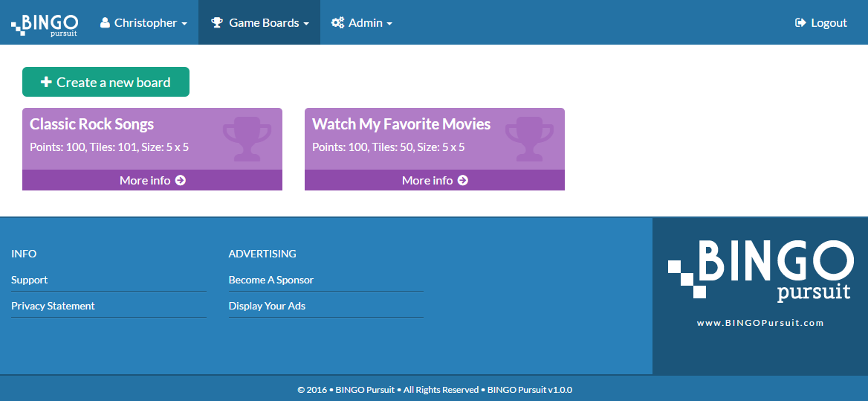Viewport: 868px width, 401px height.
Task: Expand the Christopher user dropdown caret
Action: [x=184, y=24]
